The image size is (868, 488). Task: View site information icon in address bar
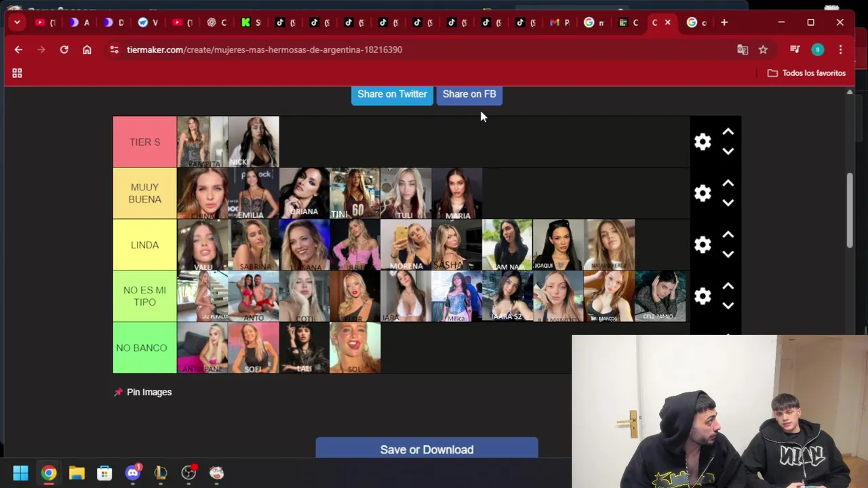(114, 49)
